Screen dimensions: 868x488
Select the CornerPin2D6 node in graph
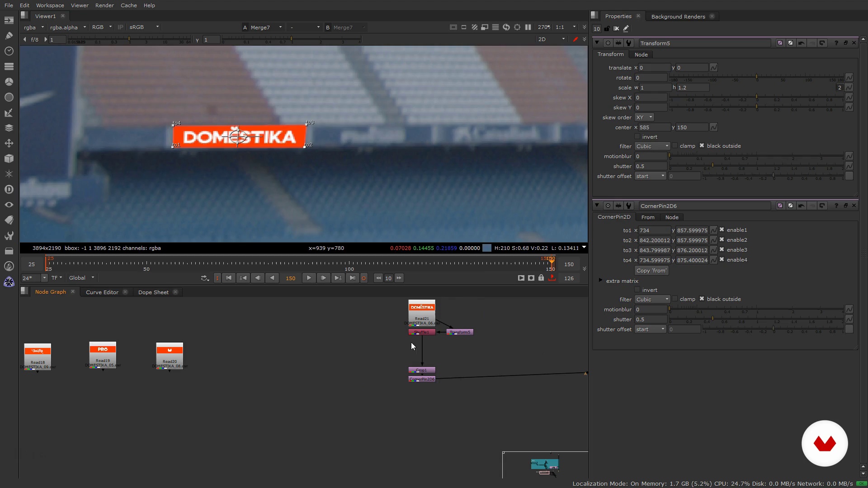tap(422, 379)
